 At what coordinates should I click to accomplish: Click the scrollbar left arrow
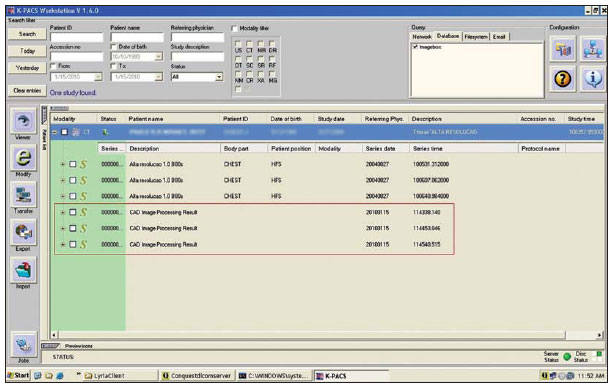(54, 335)
